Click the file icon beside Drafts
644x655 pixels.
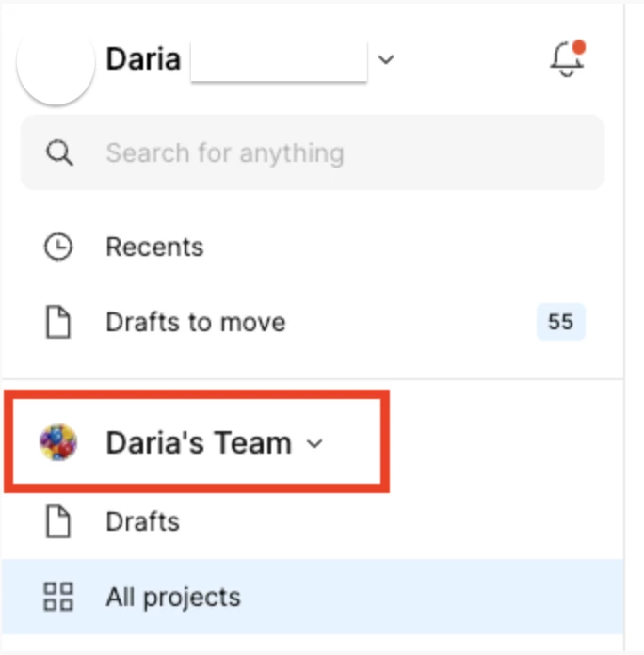(57, 521)
